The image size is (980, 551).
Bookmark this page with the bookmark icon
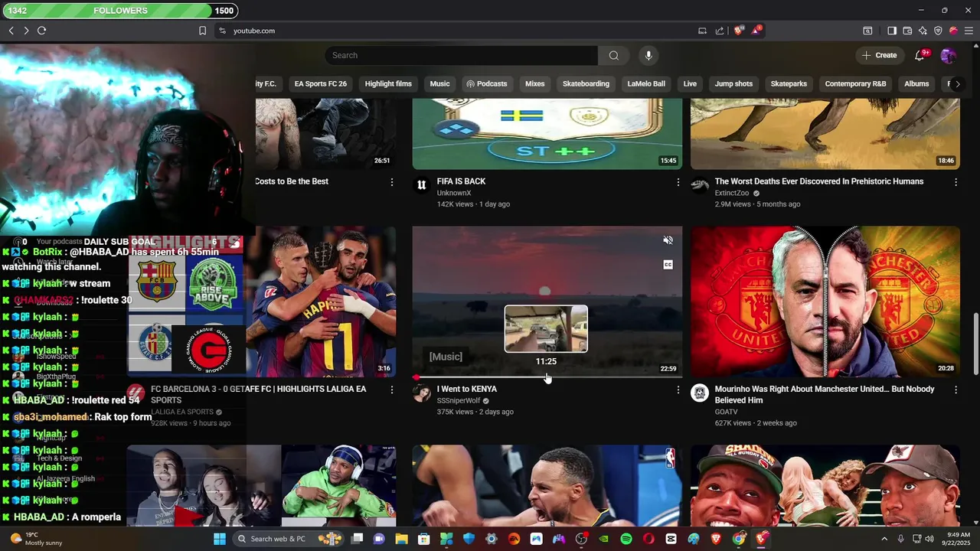click(202, 31)
